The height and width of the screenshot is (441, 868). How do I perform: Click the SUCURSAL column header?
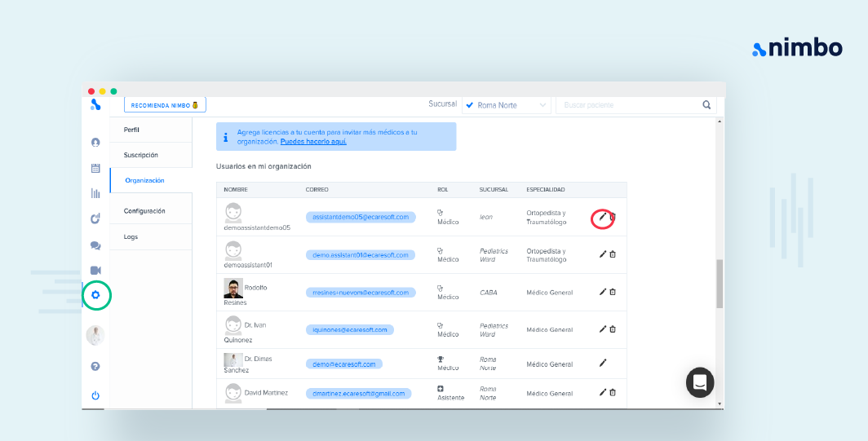click(494, 190)
